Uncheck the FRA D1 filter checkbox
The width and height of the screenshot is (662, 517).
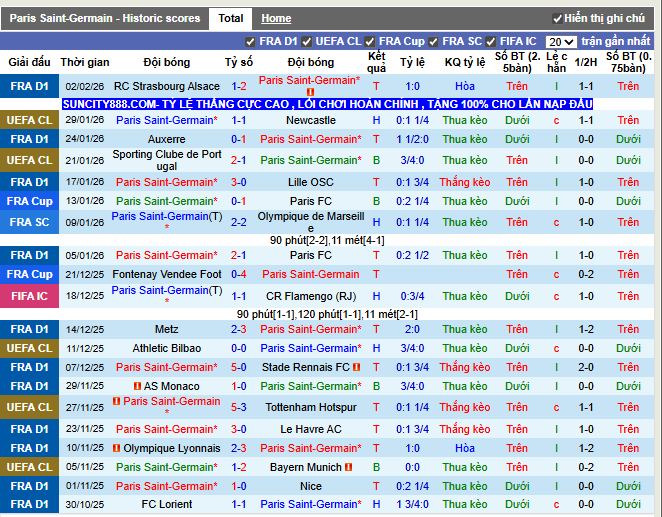(x=250, y=42)
